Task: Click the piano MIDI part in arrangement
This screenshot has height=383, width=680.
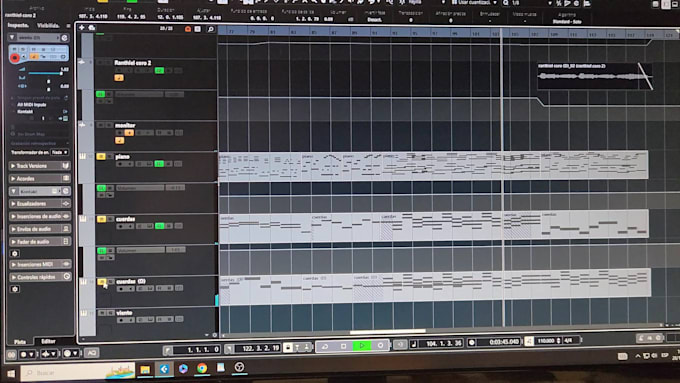Action: [x=433, y=165]
